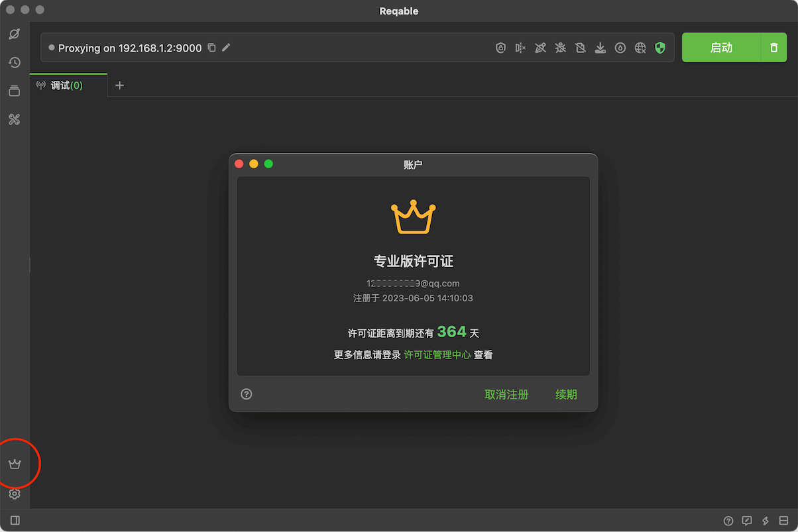Click the breakpoint toolbar icon with x
Image resolution: width=798 pixels, height=532 pixels.
[x=521, y=48]
